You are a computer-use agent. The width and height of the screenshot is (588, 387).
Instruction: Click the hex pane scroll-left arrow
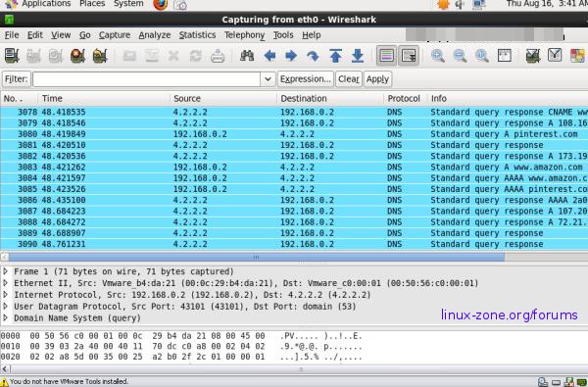[x=4, y=368]
